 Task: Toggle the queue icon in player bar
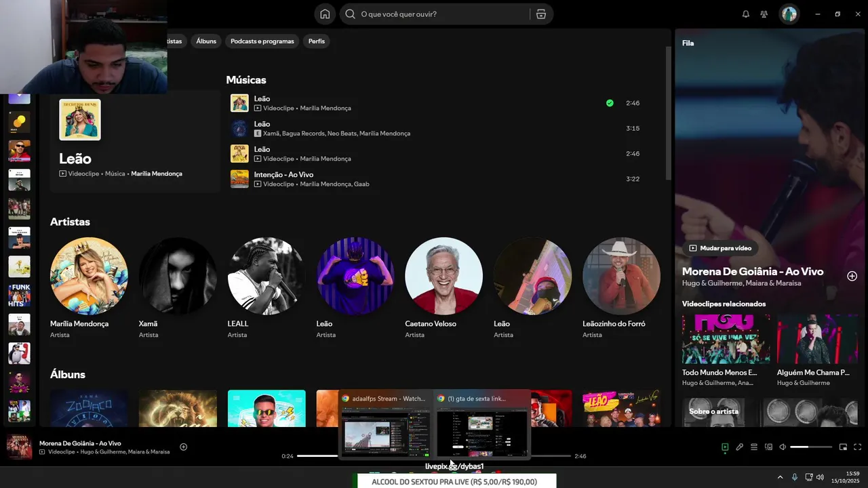[x=754, y=447]
